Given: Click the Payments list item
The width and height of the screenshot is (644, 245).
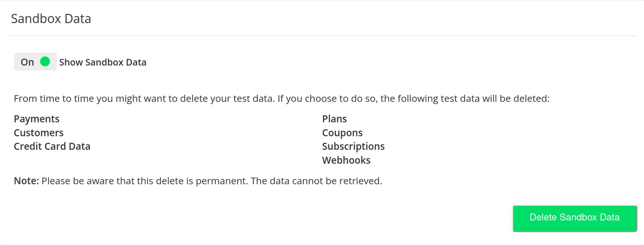Looking at the screenshot, I should (36, 119).
